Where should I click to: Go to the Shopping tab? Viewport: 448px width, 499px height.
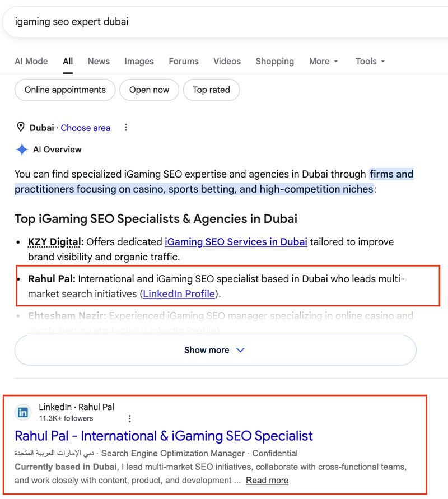click(274, 62)
